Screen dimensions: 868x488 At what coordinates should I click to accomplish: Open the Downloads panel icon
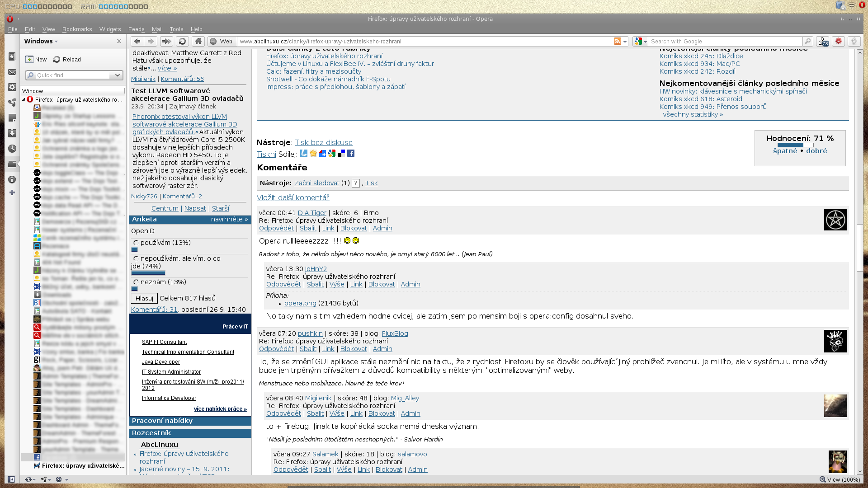[12, 133]
